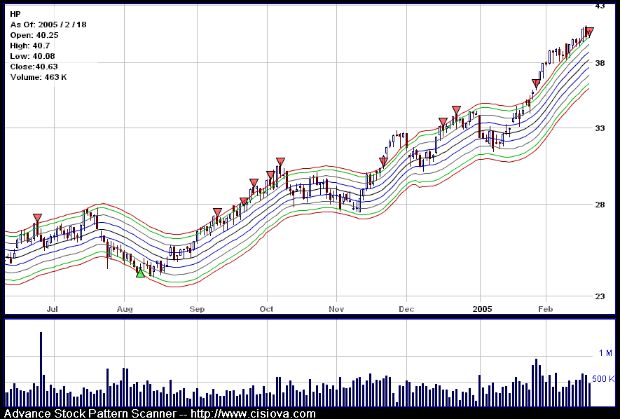Click the Aug month axis label

coord(124,309)
